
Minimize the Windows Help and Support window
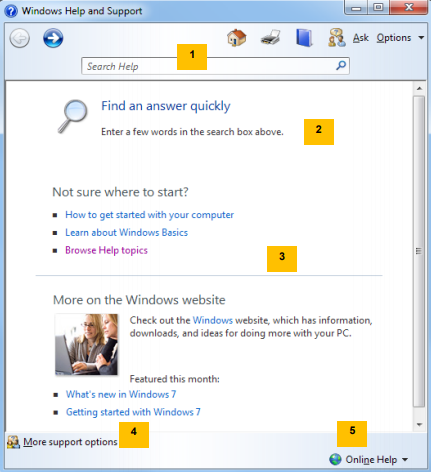click(356, 7)
